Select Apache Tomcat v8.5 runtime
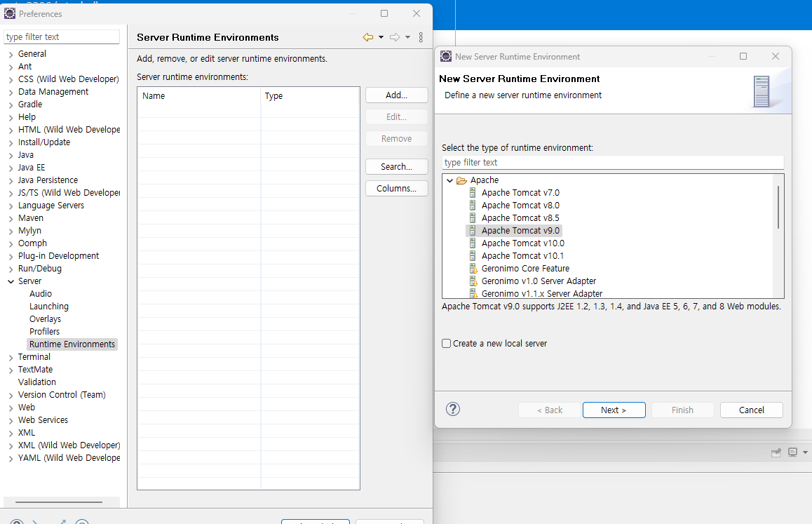The height and width of the screenshot is (524, 812). click(520, 218)
